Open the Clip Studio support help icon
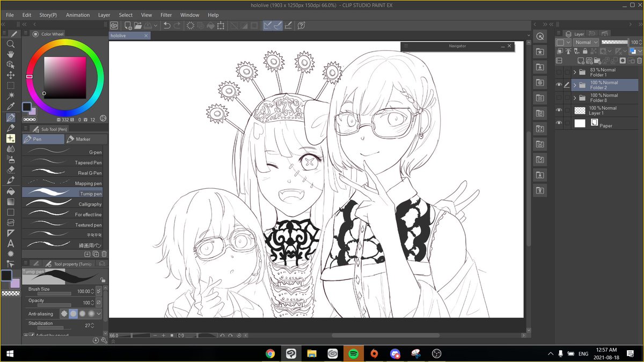The width and height of the screenshot is (644, 362). tap(301, 25)
